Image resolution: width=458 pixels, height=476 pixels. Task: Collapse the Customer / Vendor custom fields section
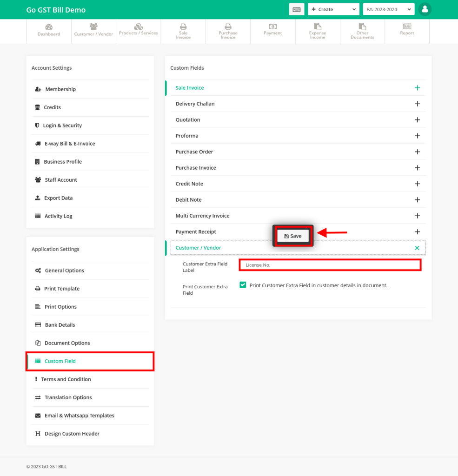coord(417,248)
